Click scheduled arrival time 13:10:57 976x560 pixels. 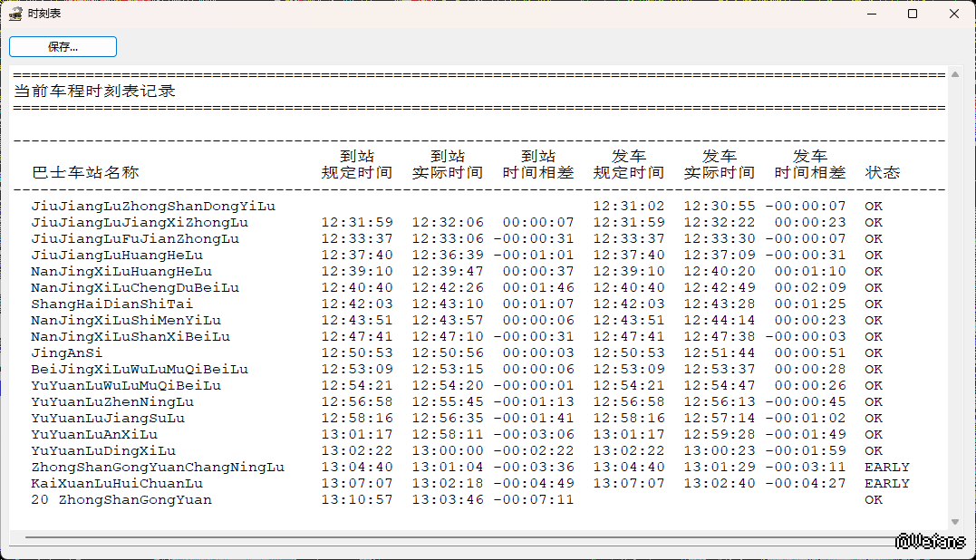(x=357, y=499)
